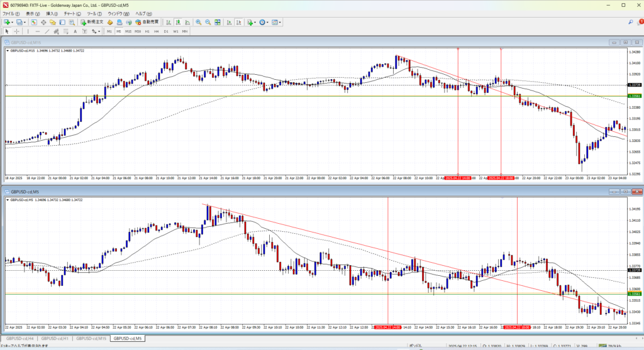Switch to the H4 timeframe button
This screenshot has height=350, width=644.
click(157, 31)
